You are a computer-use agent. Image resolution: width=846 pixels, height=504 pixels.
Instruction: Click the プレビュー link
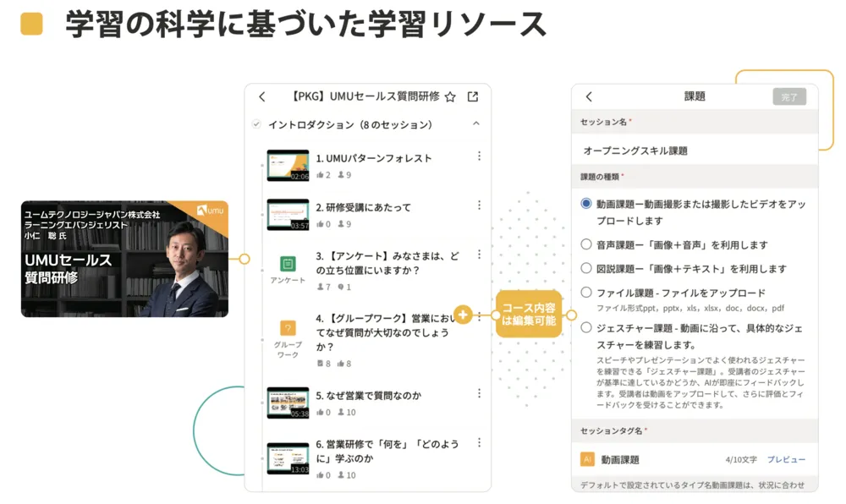[x=786, y=460]
